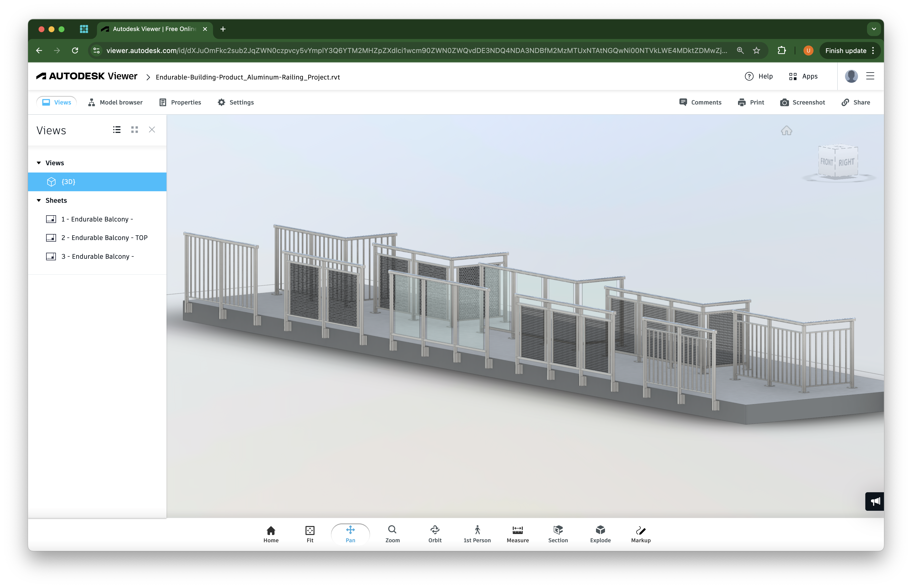Open the hamburger menu
The width and height of the screenshot is (912, 588).
pos(870,76)
